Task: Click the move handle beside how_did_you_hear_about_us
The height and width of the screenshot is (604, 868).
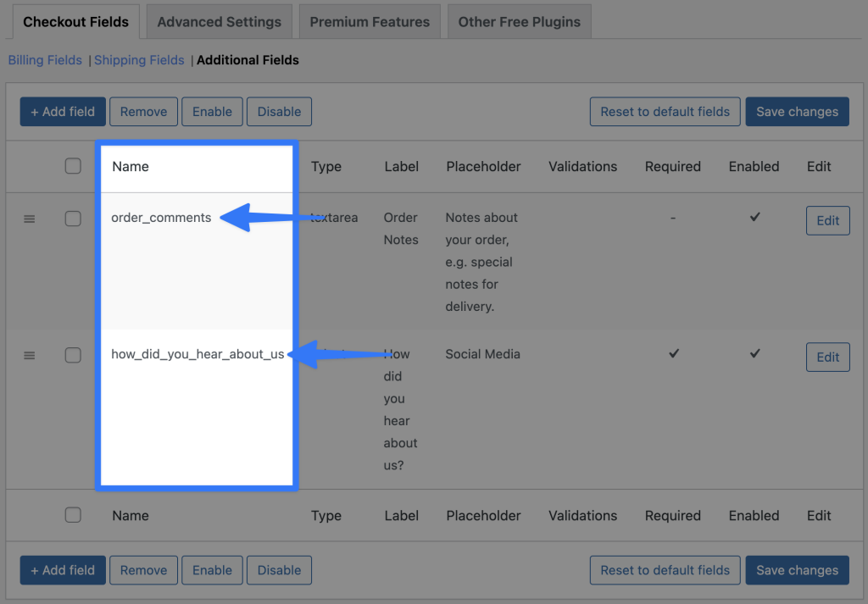Action: point(30,355)
